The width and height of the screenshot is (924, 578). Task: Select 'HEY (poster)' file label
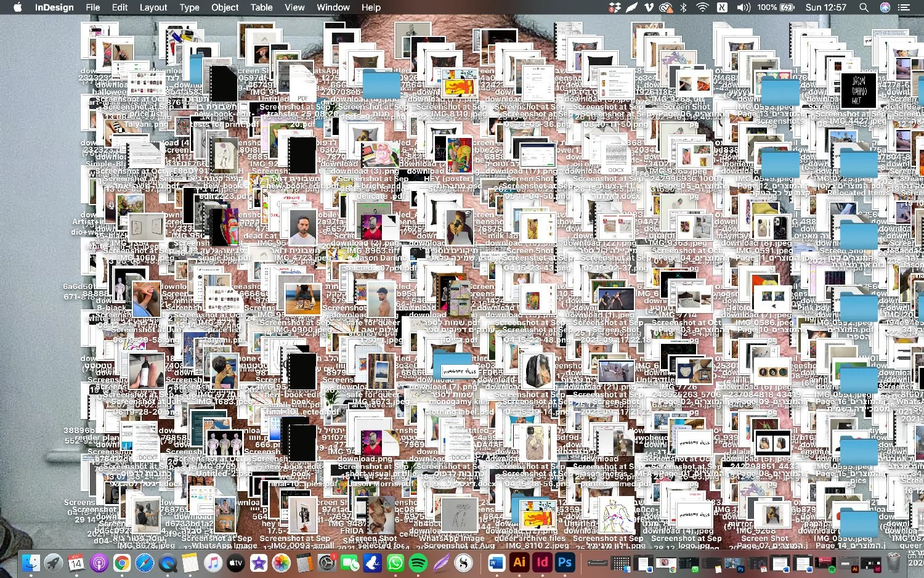coord(448,179)
